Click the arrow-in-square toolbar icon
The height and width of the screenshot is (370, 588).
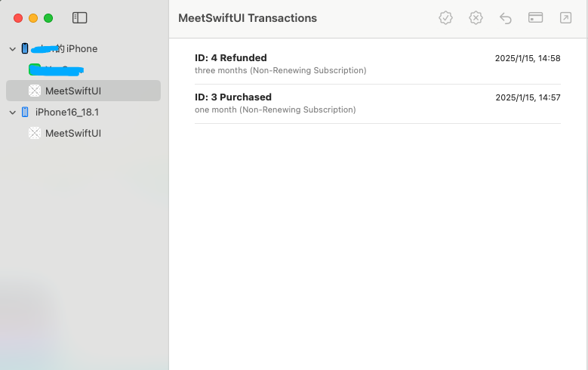click(x=565, y=18)
